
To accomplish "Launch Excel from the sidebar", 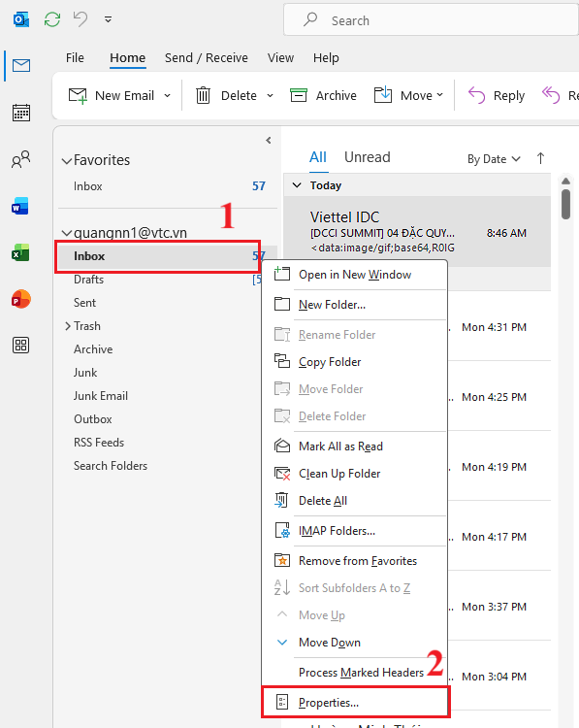I will [x=21, y=252].
